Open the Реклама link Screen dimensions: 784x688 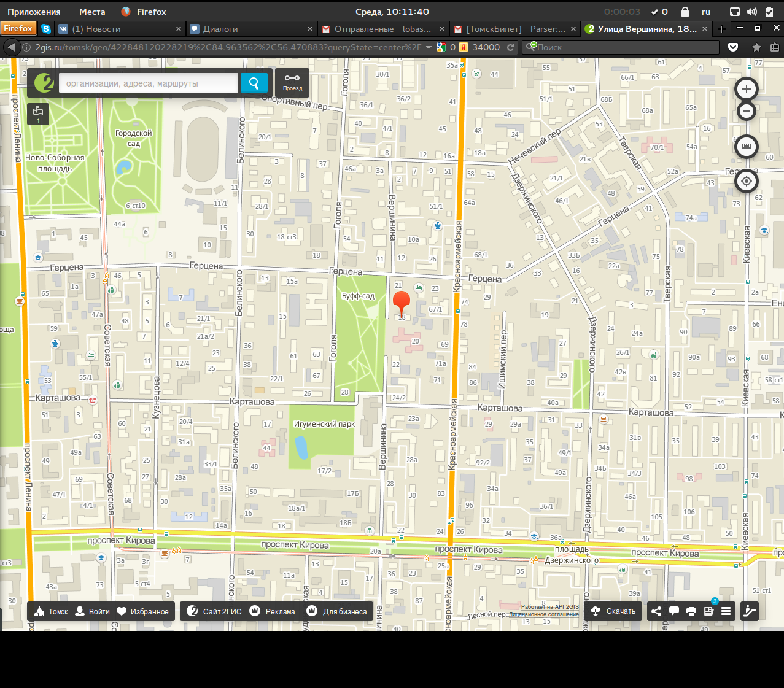(273, 611)
